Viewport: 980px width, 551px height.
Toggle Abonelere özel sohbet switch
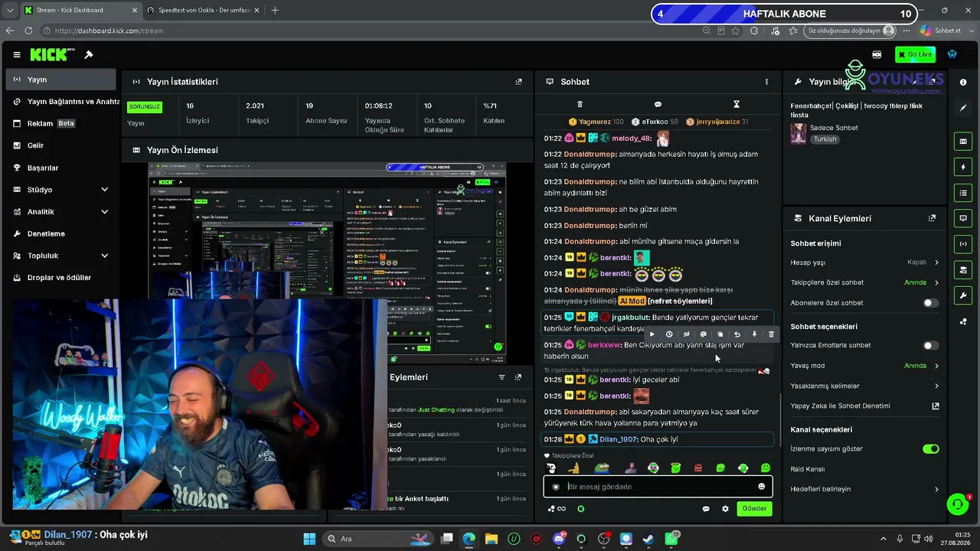coord(930,303)
